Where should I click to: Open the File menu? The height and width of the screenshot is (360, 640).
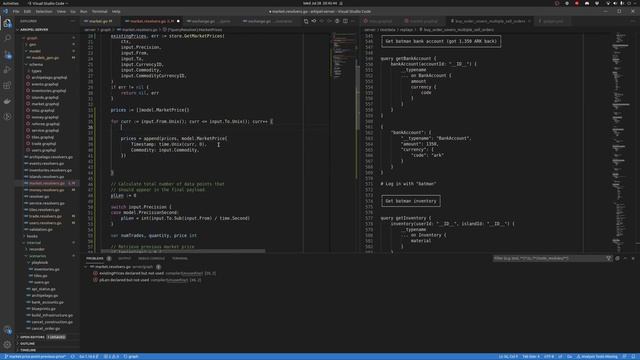[x=16, y=11]
